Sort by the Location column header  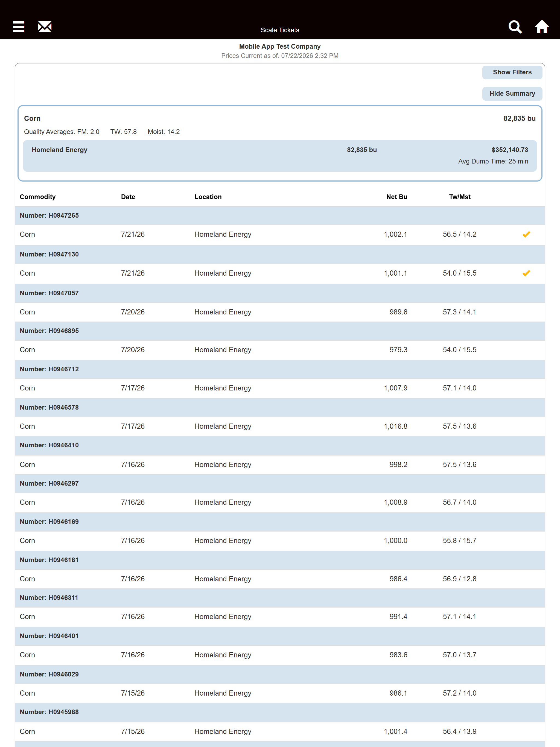tap(208, 197)
